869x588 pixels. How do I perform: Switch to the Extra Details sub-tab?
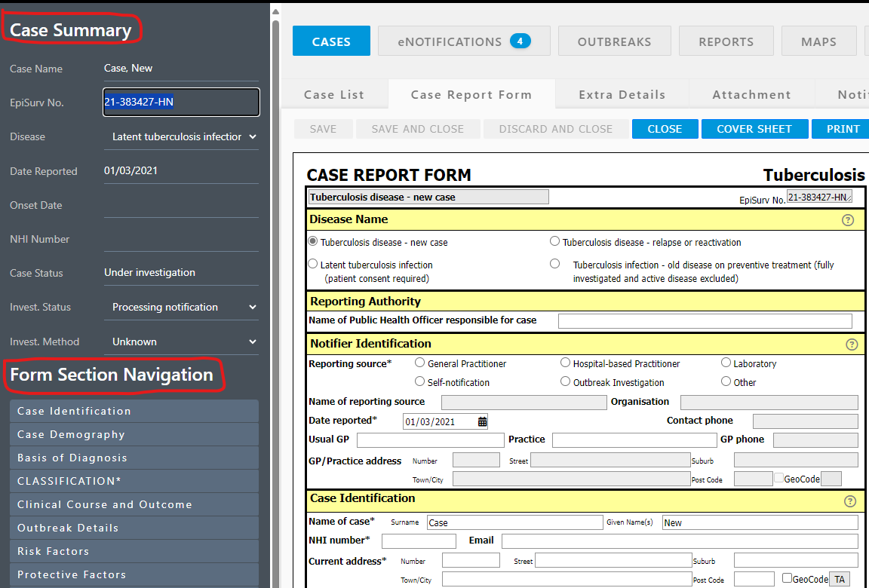(622, 95)
